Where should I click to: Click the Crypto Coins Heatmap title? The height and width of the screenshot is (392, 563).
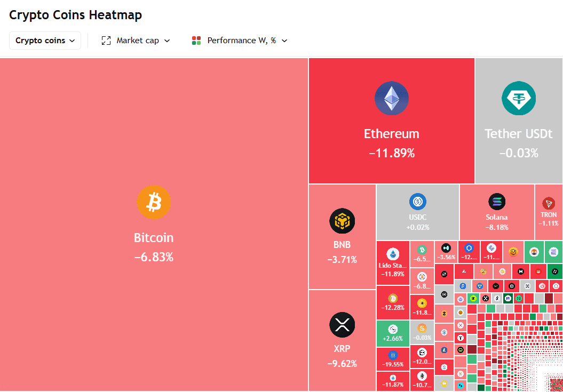pos(75,14)
